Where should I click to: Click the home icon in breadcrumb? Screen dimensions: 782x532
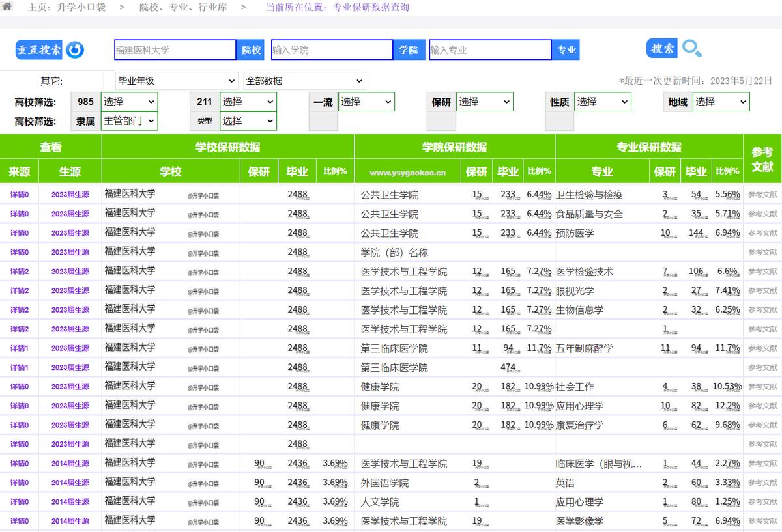[8, 7]
